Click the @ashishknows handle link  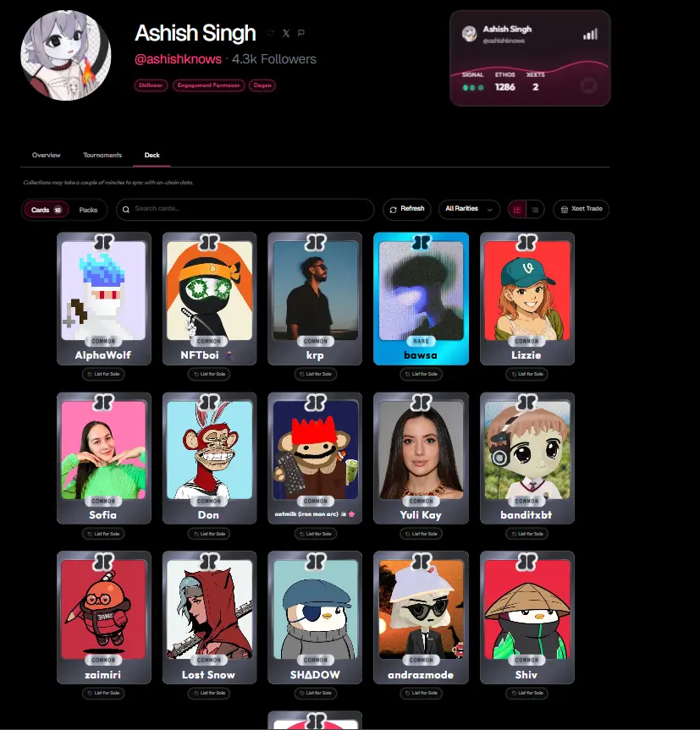[x=178, y=59]
